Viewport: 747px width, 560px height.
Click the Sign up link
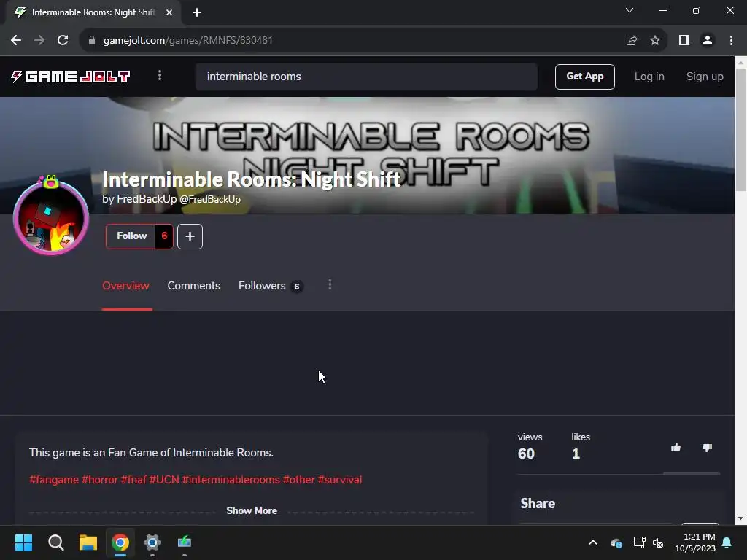coord(705,77)
